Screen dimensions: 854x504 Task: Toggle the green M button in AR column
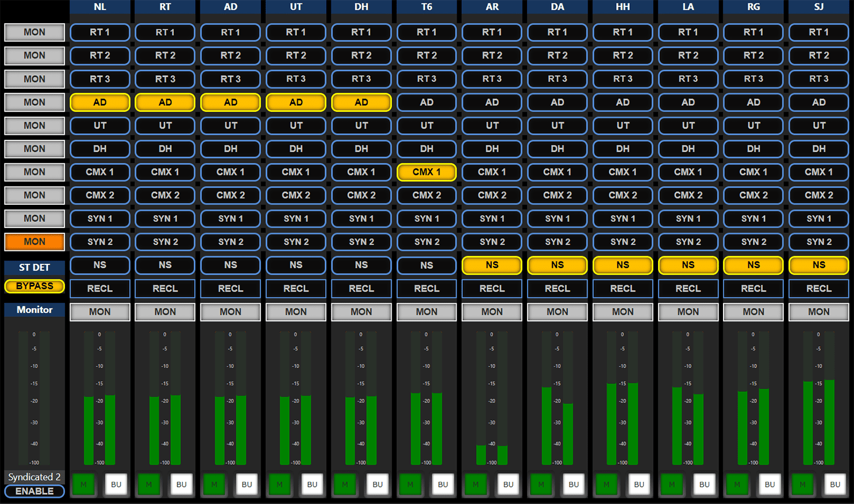point(476,484)
